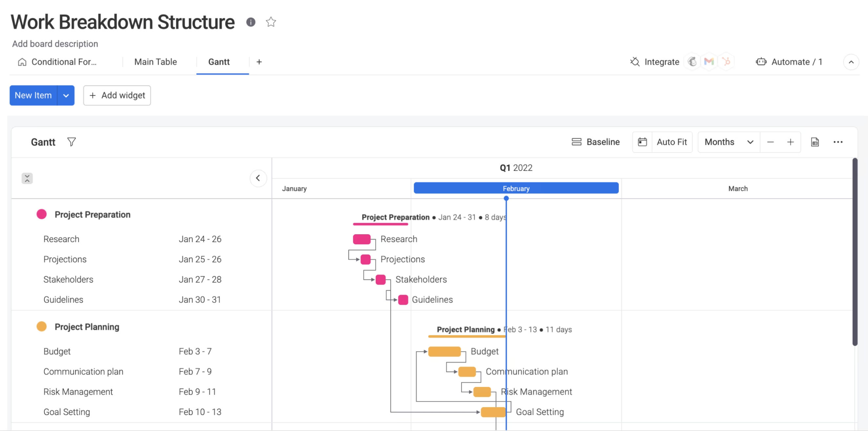Collapse the left task panel arrow

click(258, 178)
